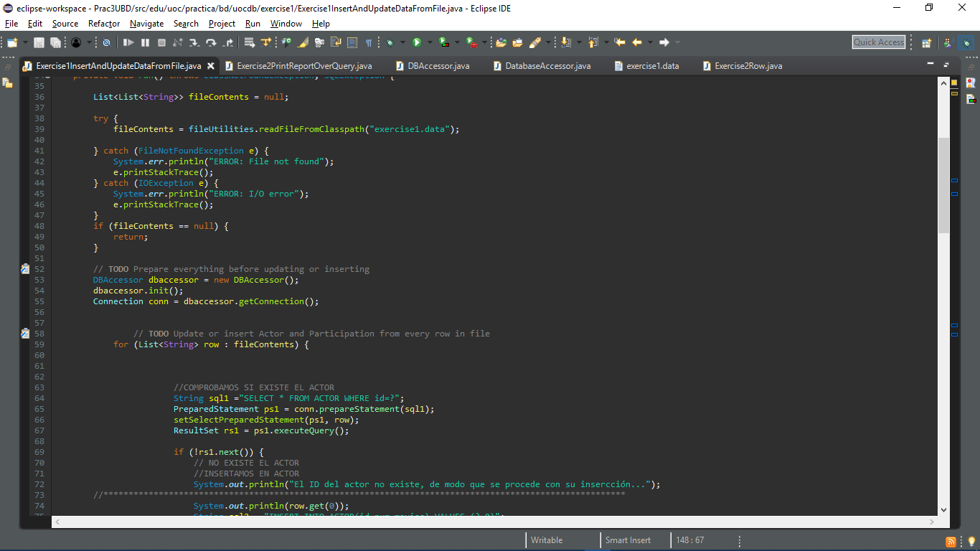Image resolution: width=980 pixels, height=551 pixels.
Task: Maximize the editor area
Action: click(x=947, y=65)
